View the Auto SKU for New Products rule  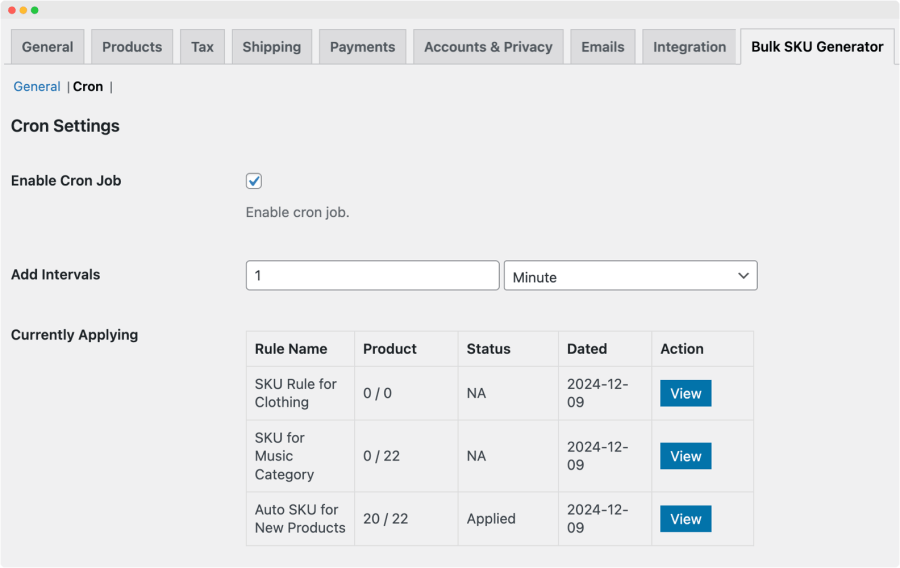(685, 519)
